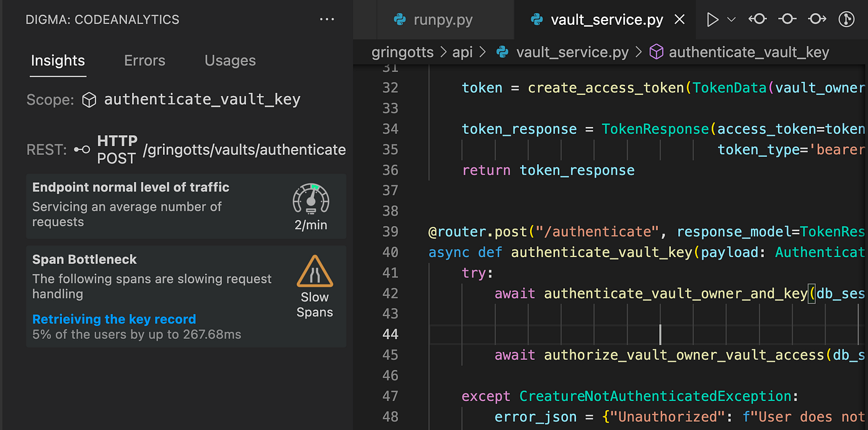Expand the gringotts breadcrumb folder
868x430 pixels.
[402, 53]
